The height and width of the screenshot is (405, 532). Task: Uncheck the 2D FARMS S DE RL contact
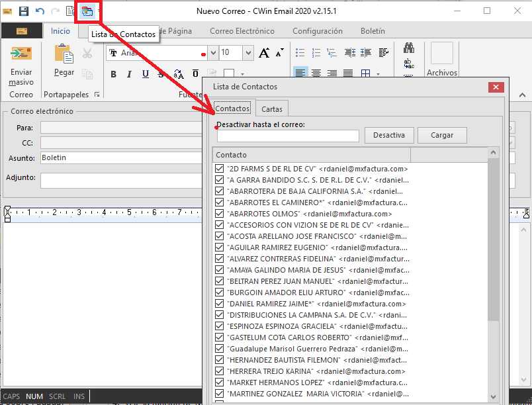point(220,169)
